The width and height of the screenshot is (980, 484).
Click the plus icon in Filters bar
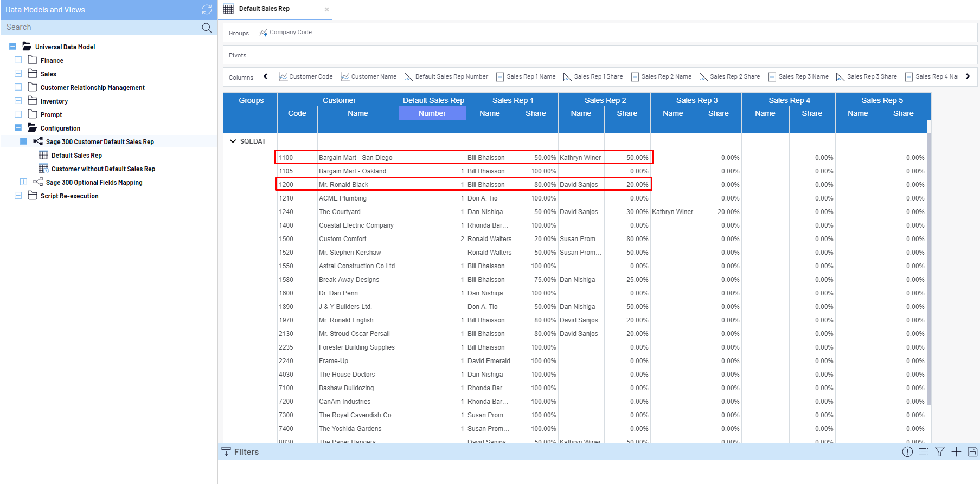pos(956,451)
